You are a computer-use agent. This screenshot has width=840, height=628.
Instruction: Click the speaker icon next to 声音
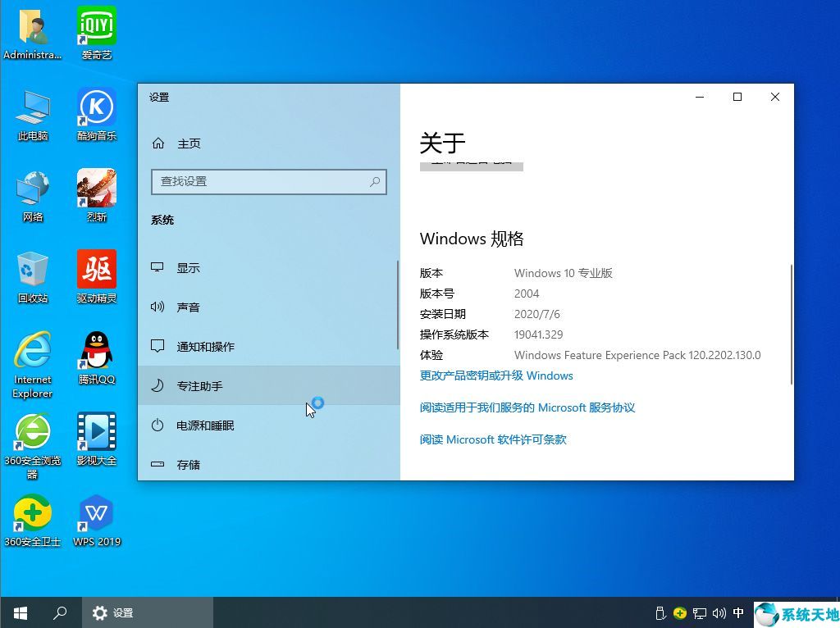click(x=157, y=307)
